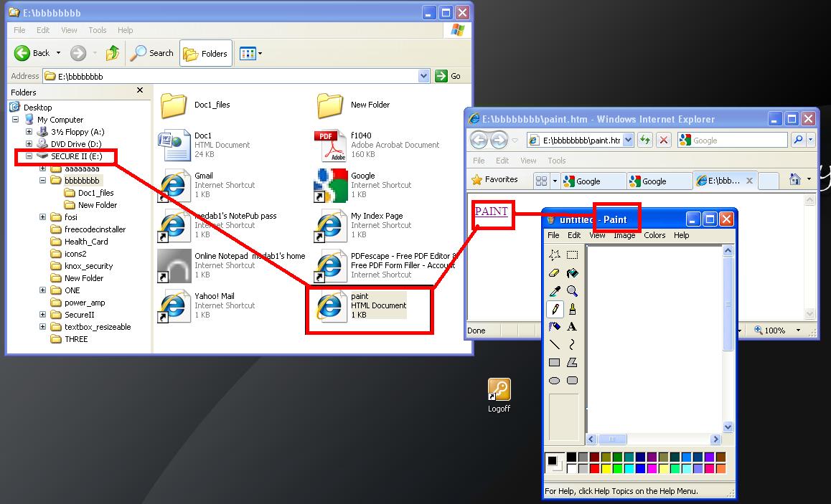
Task: Collapse the SECURE II (E:) drive node
Action: [x=29, y=156]
